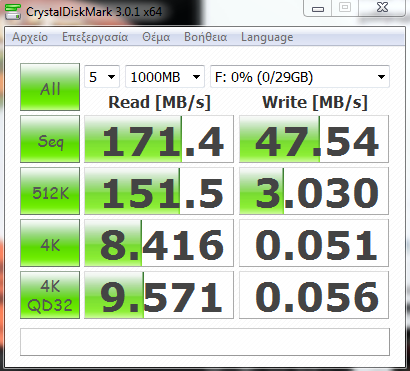Click the Read [MB/s] column header
The height and width of the screenshot is (371, 410).
(159, 102)
